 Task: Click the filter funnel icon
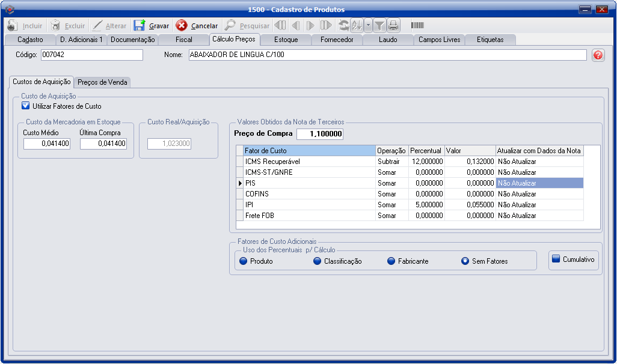(379, 25)
